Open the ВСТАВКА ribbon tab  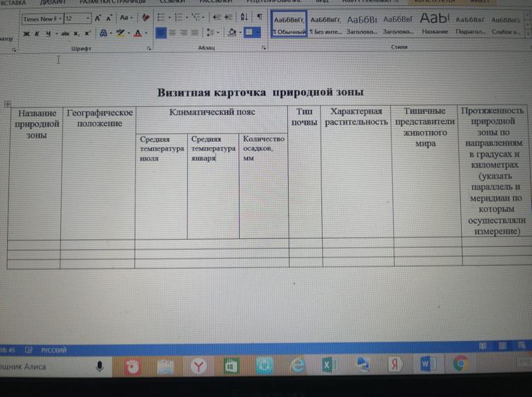tap(13, 3)
